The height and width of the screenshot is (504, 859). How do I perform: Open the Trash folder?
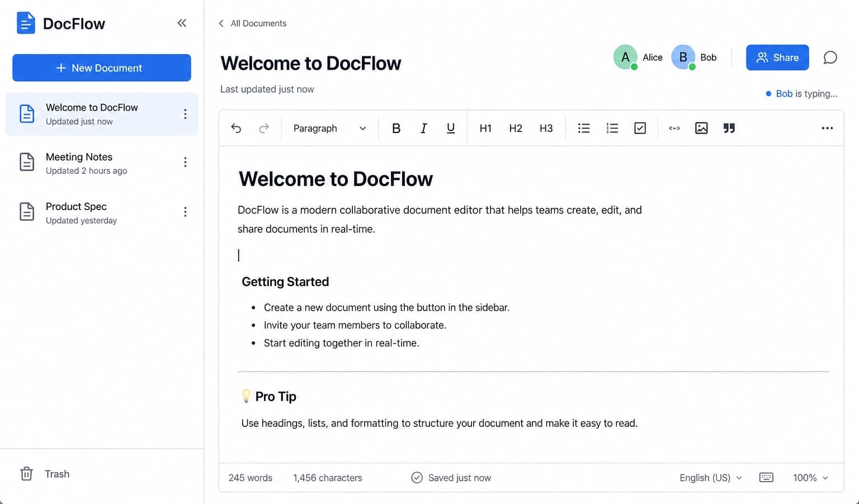pos(45,474)
